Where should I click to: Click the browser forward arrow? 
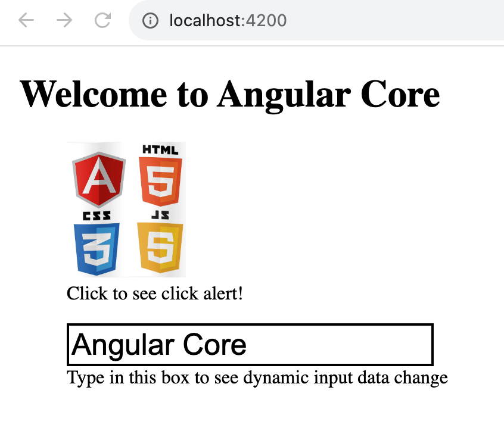click(x=64, y=20)
